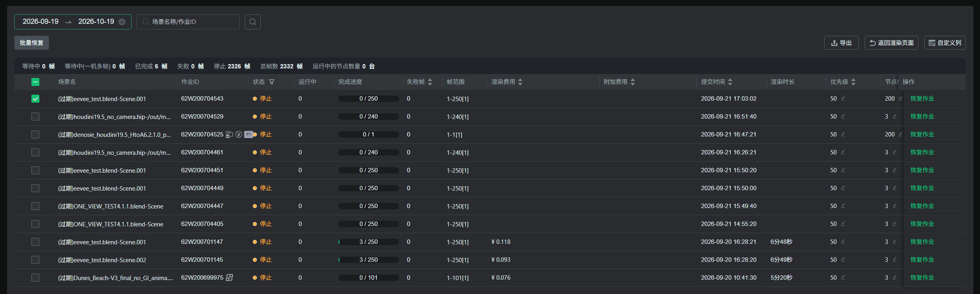The image size is (980, 294).
Task: Click the search magnifier button
Action: [x=253, y=22]
